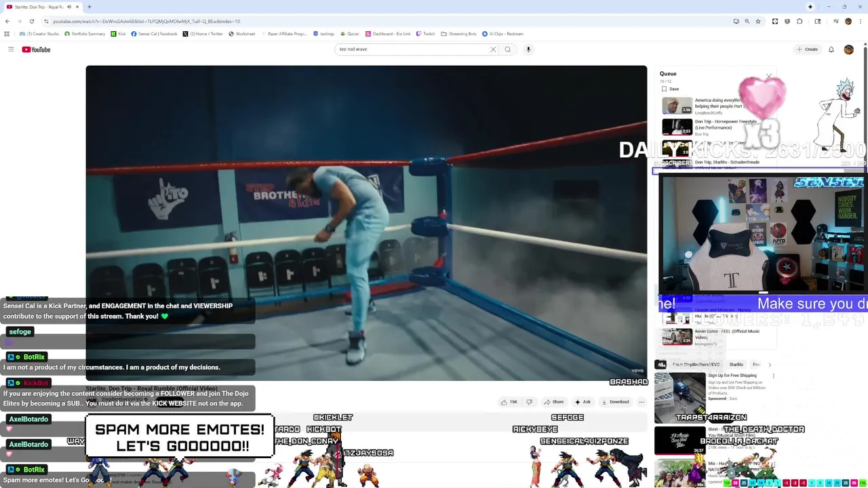
Task: Open the Kick bookmark
Action: tap(118, 34)
